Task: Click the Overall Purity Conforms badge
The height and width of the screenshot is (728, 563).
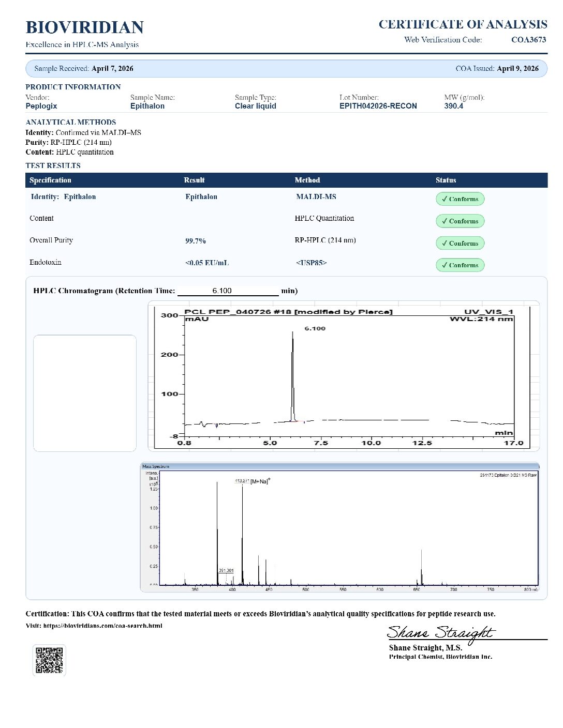Action: 460,243
